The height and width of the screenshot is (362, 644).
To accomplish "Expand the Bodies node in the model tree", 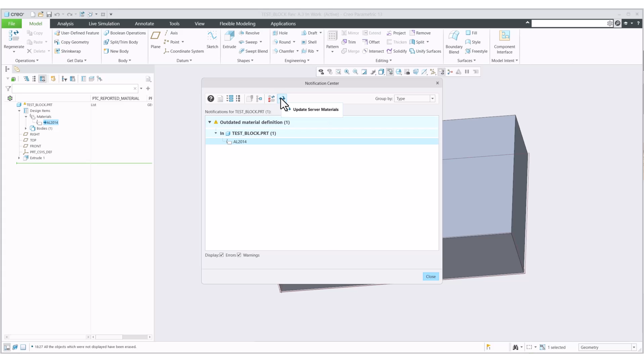I will [26, 128].
